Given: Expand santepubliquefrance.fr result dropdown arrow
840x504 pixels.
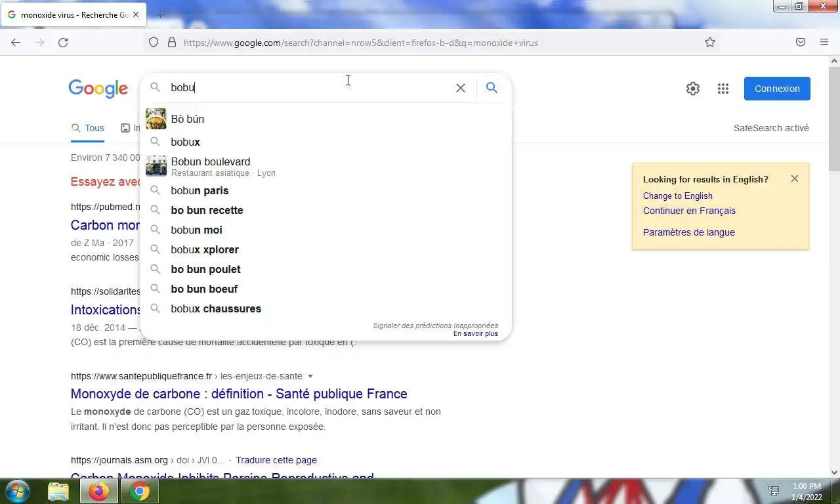Looking at the screenshot, I should tap(310, 376).
